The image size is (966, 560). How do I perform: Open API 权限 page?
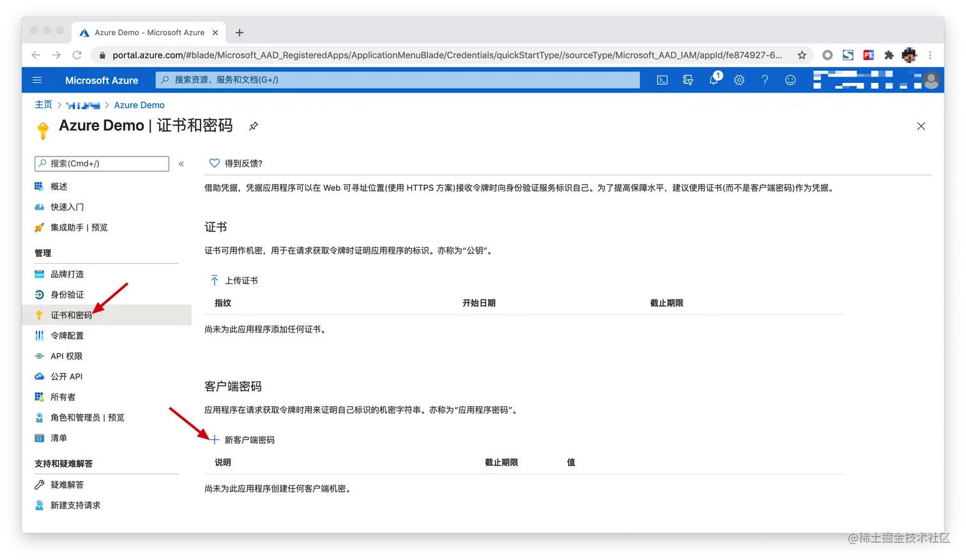[x=66, y=356]
